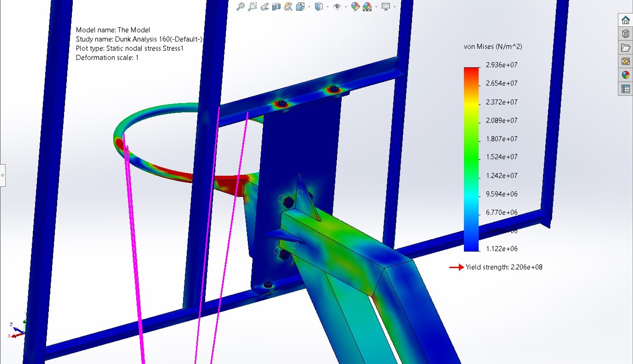Click the Display Style icon
Image resolution: width=633 pixels, height=364 pixels.
click(319, 6)
